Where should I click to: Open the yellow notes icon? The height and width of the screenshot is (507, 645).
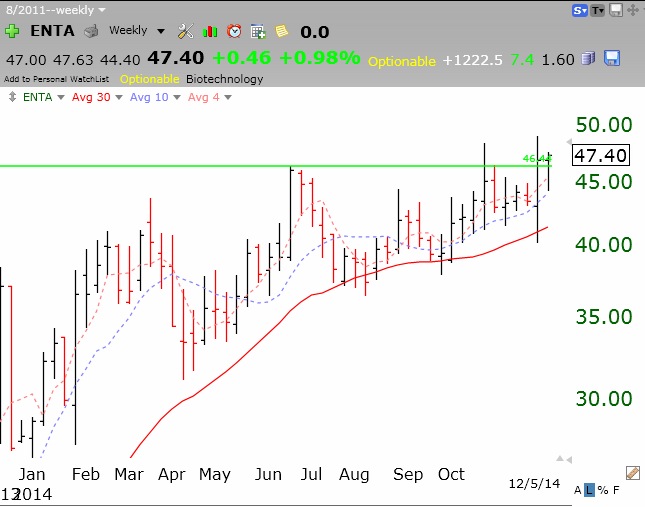pyautogui.click(x=281, y=31)
